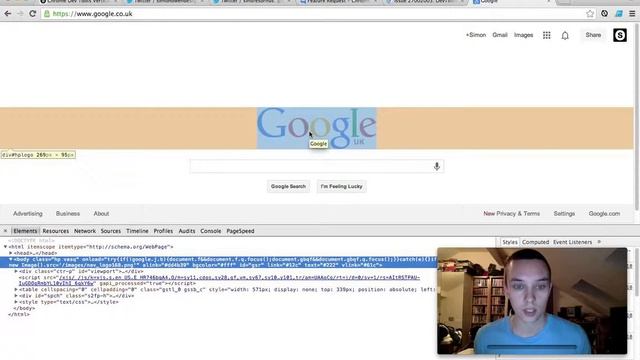Viewport: 640px width, 360px height.
Task: Click the microphone voice search icon
Action: [436, 166]
